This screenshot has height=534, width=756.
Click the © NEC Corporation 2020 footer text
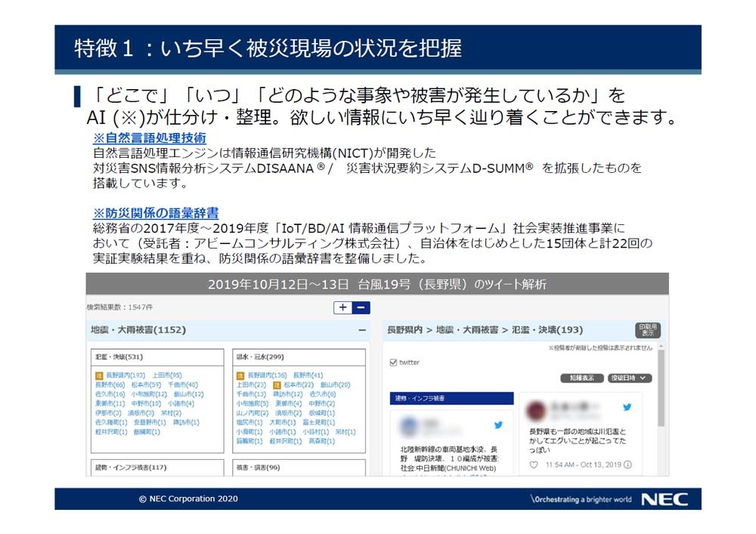188,499
